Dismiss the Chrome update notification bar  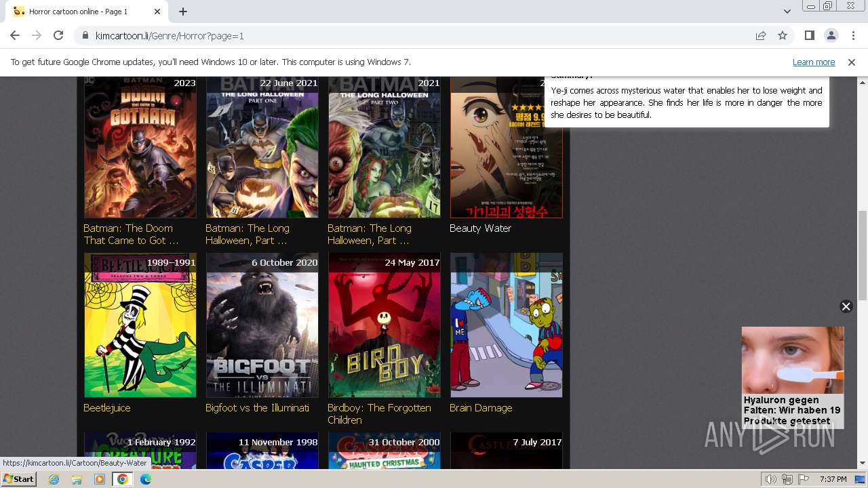[x=851, y=62]
